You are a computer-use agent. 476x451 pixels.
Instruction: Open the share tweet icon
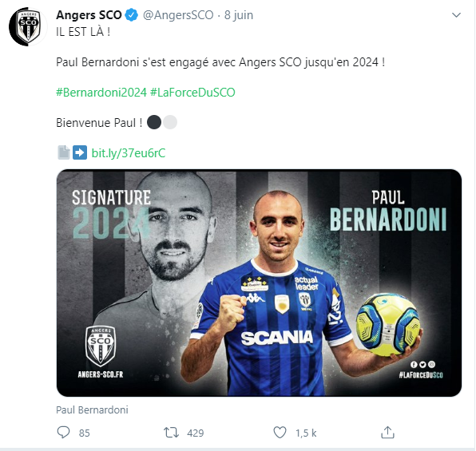pyautogui.click(x=387, y=432)
